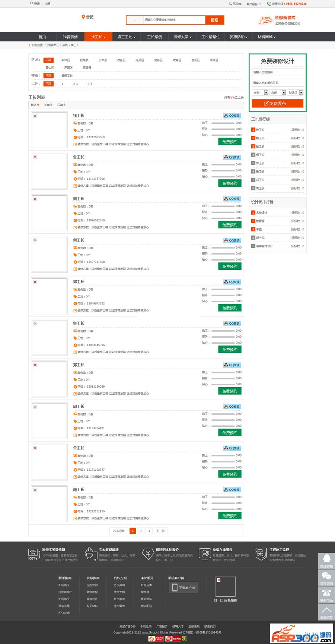Click QQ交谈 icon for 钱工长
Viewport: 335px width, 644px height.
click(232, 116)
